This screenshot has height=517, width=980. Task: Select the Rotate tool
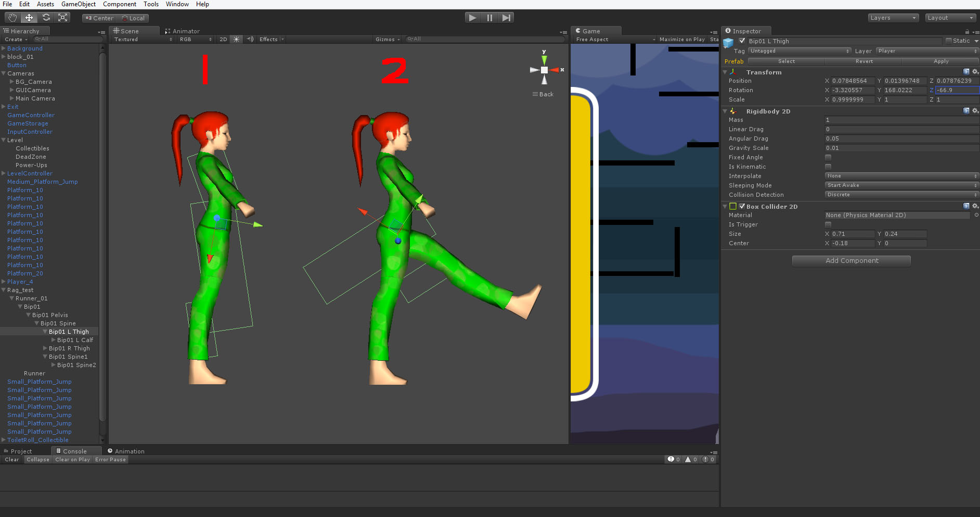pyautogui.click(x=46, y=18)
